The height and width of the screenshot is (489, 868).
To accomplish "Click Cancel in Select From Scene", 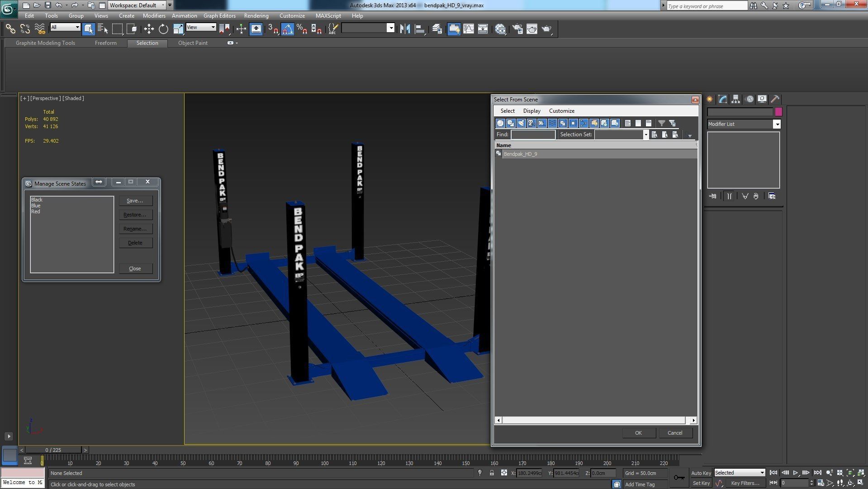I will (675, 433).
